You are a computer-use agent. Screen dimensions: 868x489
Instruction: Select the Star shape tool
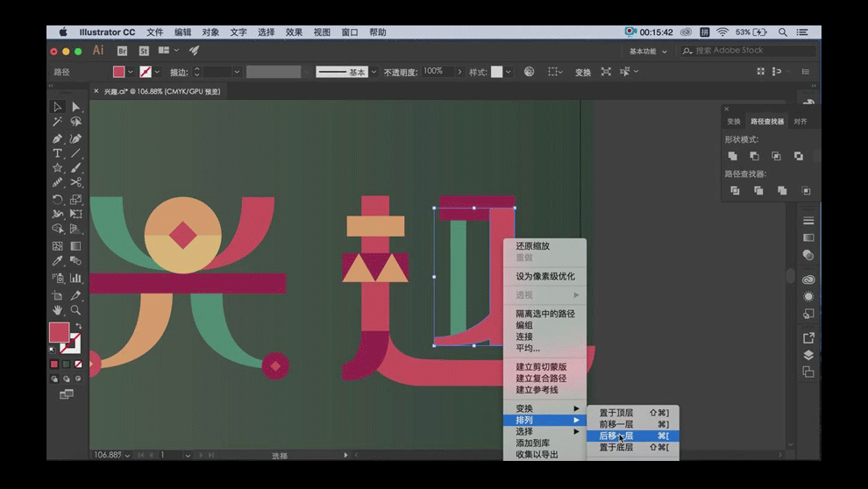click(58, 167)
